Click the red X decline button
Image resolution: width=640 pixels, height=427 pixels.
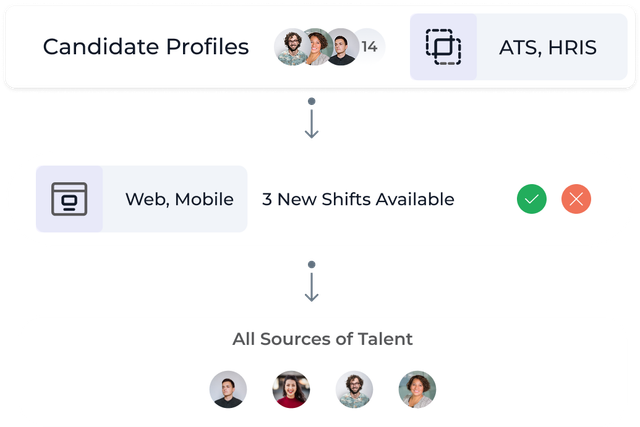pos(576,199)
